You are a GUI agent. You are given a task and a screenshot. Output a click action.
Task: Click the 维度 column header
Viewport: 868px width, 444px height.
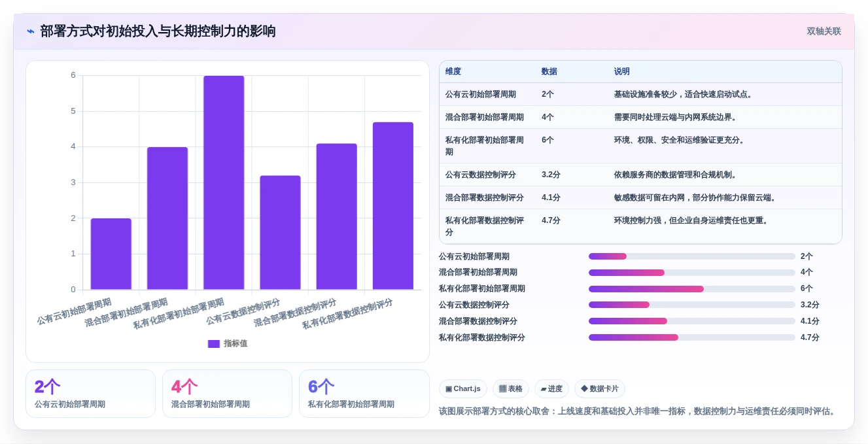453,72
